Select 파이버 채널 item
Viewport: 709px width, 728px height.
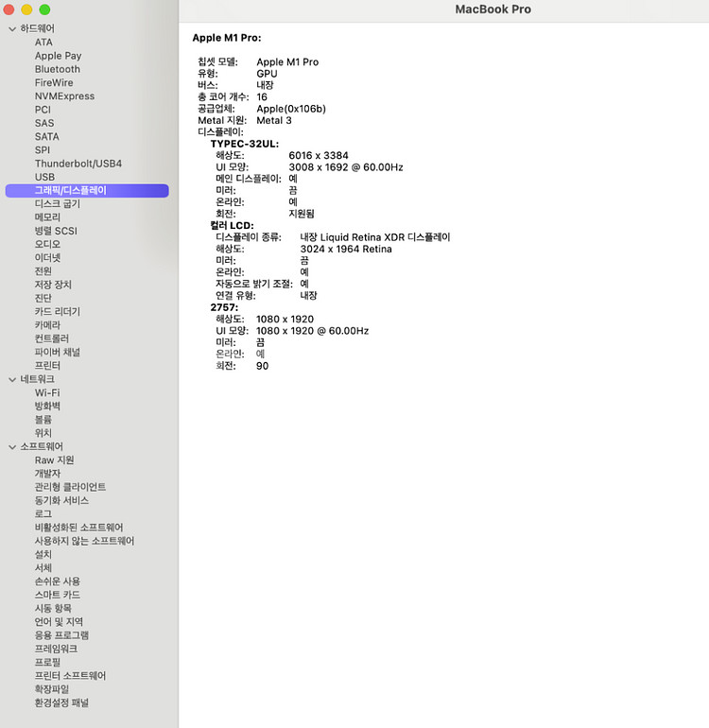[x=58, y=352]
